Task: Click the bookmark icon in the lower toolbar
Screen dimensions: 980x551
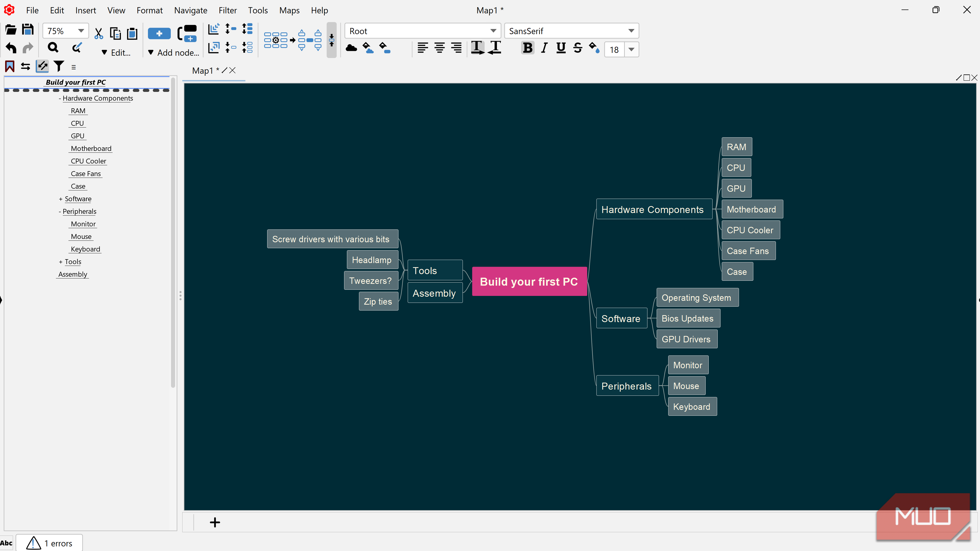Action: [9, 67]
